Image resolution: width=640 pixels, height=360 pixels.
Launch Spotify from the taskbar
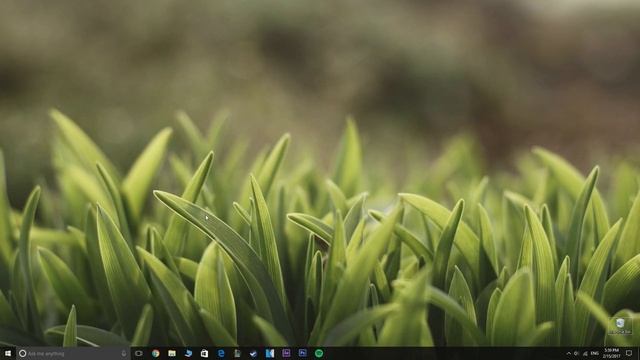[x=319, y=353]
